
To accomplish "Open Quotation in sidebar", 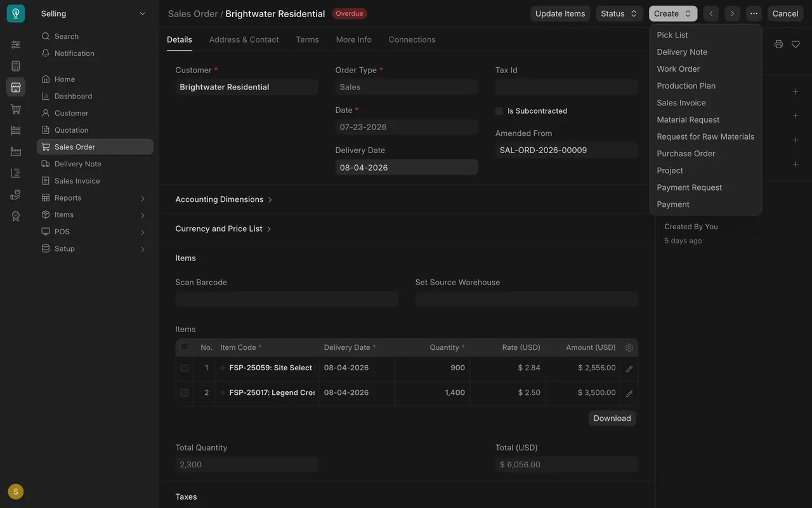I will click(x=95, y=130).
